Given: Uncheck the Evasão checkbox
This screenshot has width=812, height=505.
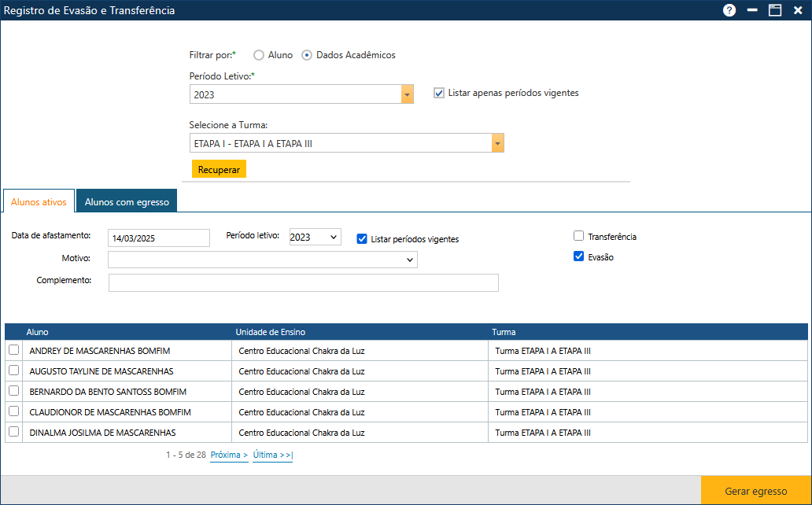Looking at the screenshot, I should pyautogui.click(x=579, y=256).
